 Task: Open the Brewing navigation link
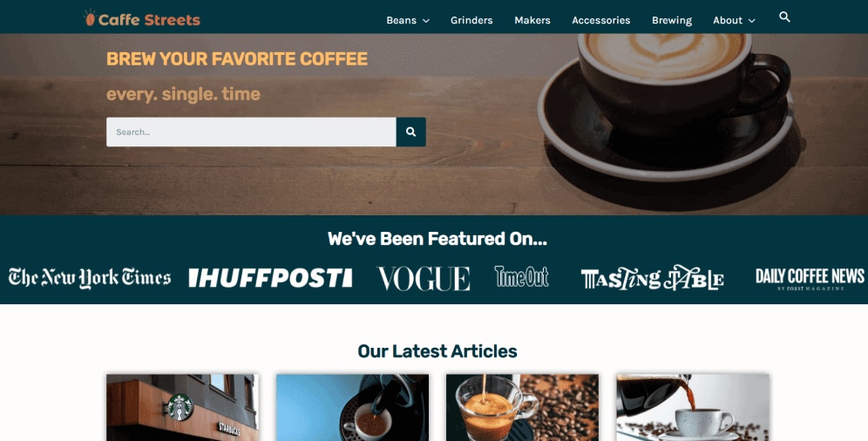(x=672, y=20)
